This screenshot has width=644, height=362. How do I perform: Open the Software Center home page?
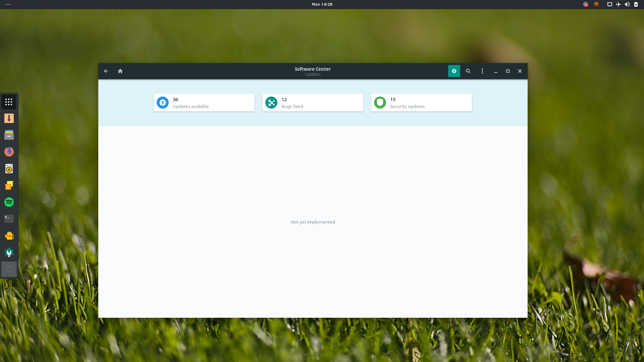point(120,71)
